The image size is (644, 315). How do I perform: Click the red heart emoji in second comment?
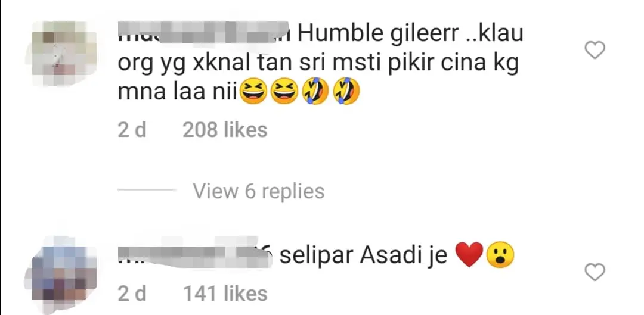click(x=469, y=255)
